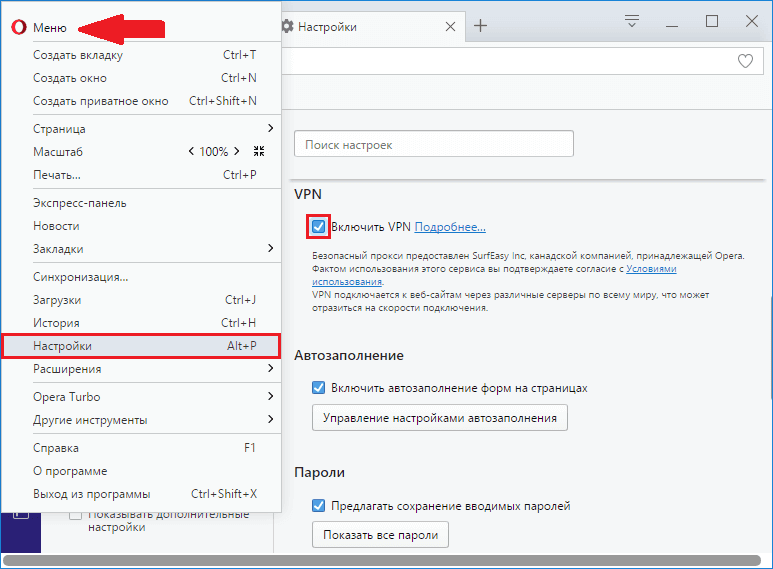Toggle Предлагать сохранение вводимых паролей checkbox

pyautogui.click(x=318, y=505)
